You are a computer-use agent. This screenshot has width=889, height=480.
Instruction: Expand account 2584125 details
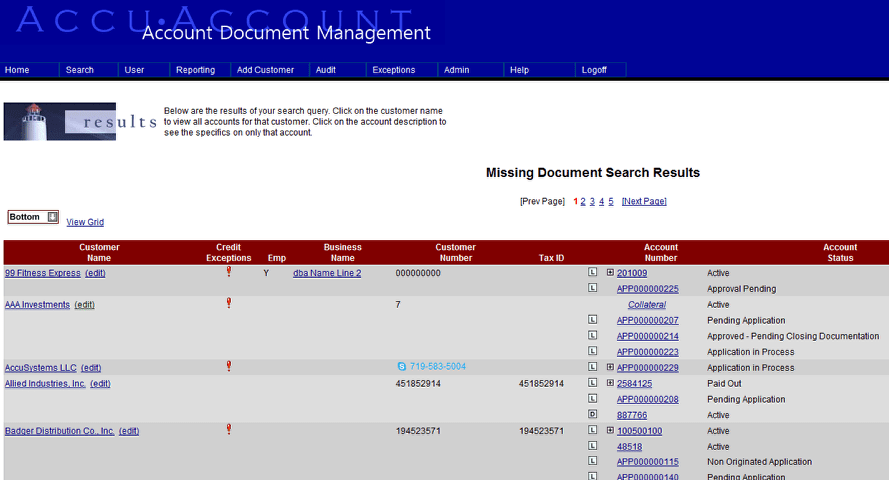(610, 383)
